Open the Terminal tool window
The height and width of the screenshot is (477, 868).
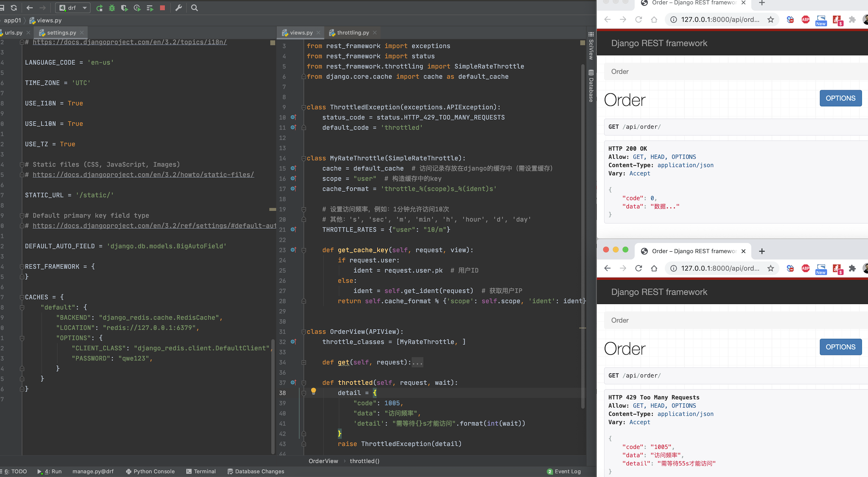pos(201,471)
